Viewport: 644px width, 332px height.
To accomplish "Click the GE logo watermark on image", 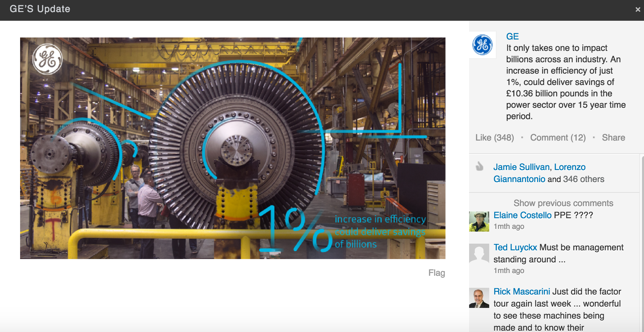I will click(48, 59).
